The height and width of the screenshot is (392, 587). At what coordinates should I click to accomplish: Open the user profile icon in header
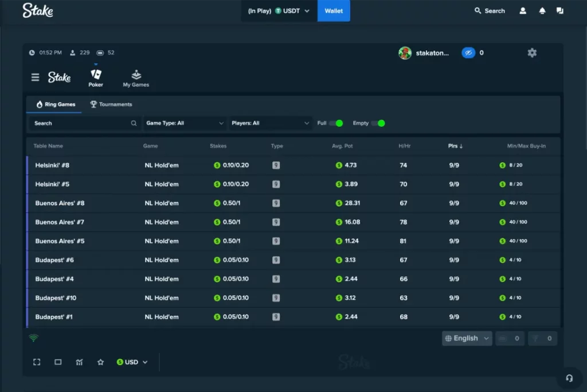point(523,11)
